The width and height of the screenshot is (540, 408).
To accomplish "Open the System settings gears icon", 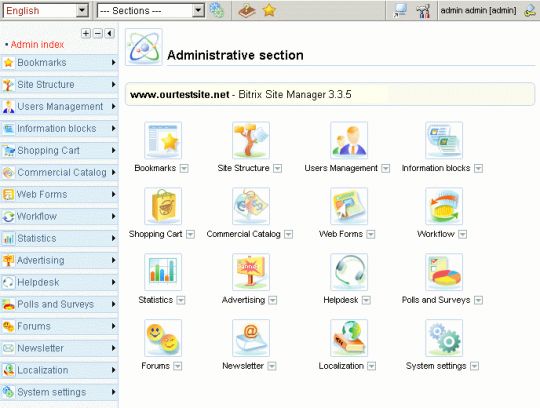I will (444, 338).
